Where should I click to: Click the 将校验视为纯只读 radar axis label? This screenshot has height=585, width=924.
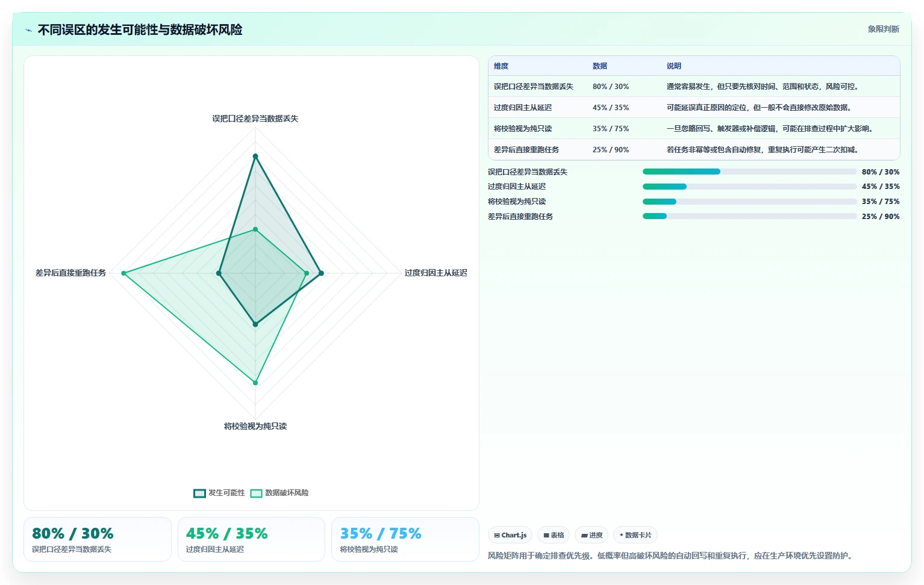tap(255, 426)
